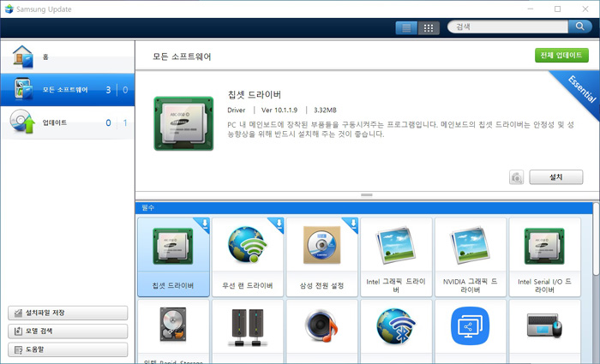Select the keyboard and mouse tile
This screenshot has height=364, width=600.
point(544,331)
